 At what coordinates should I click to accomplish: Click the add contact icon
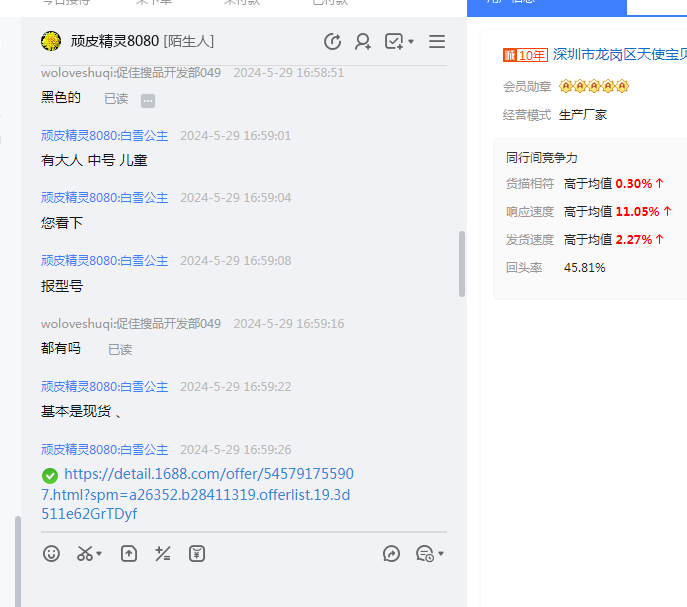coord(362,41)
